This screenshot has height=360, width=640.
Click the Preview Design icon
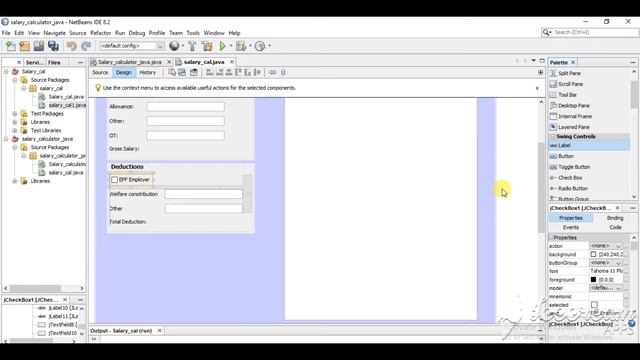(x=194, y=73)
